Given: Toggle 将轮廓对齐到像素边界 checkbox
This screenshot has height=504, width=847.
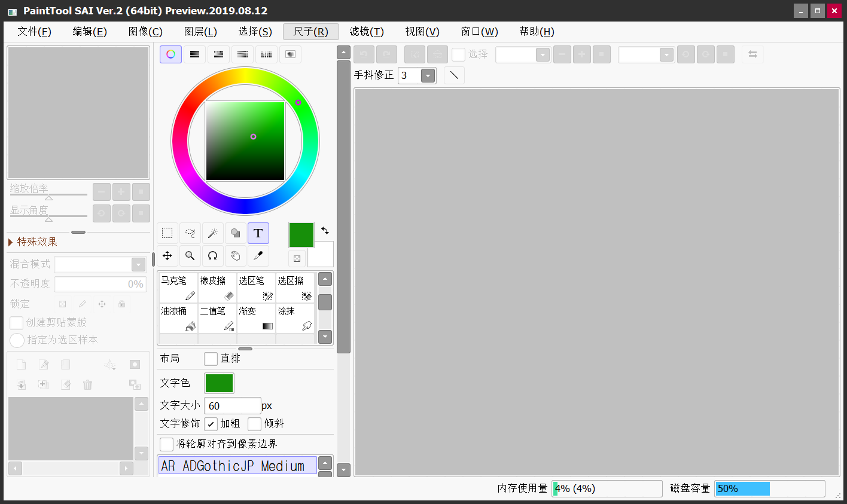Looking at the screenshot, I should click(x=167, y=444).
